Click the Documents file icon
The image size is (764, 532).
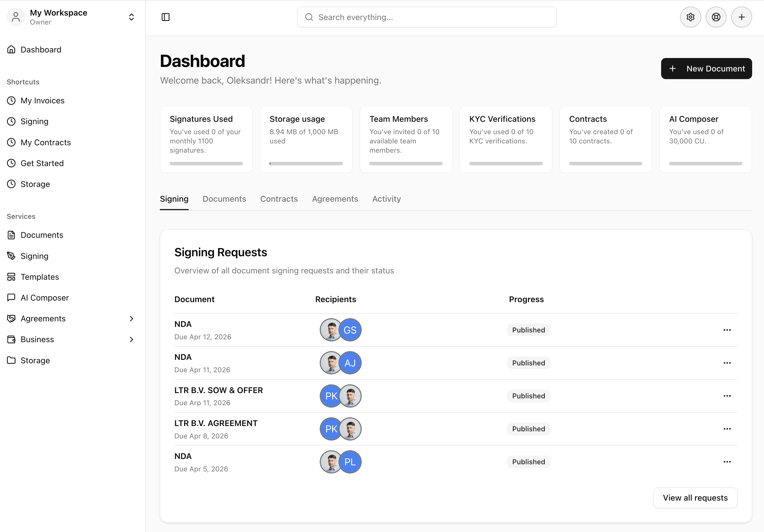click(11, 235)
